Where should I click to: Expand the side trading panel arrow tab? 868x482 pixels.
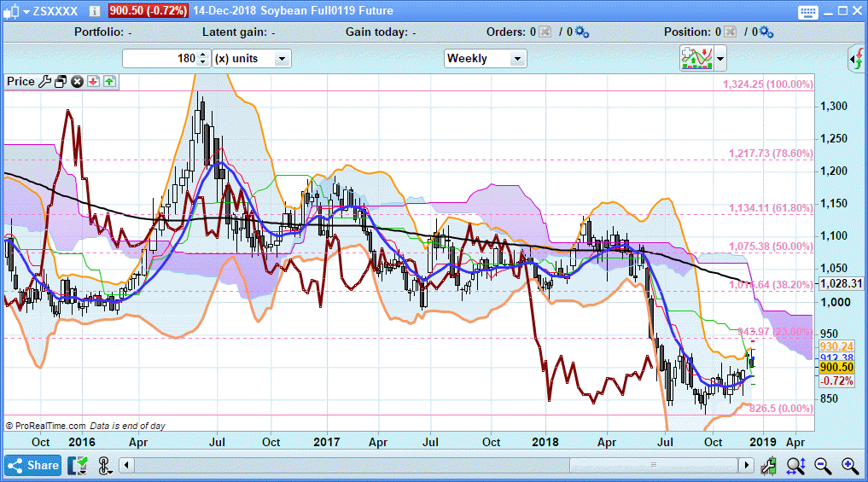click(x=857, y=59)
